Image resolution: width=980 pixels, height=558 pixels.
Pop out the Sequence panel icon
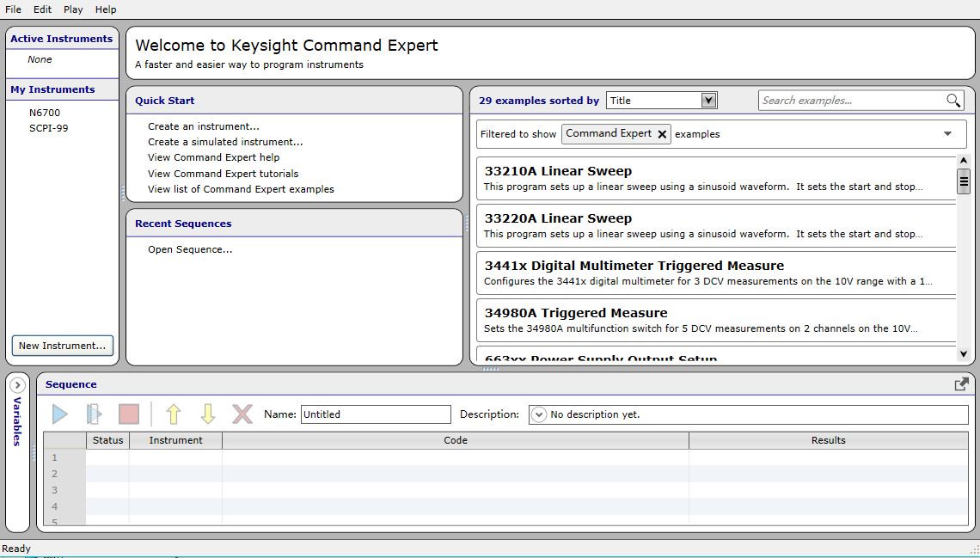click(x=962, y=384)
